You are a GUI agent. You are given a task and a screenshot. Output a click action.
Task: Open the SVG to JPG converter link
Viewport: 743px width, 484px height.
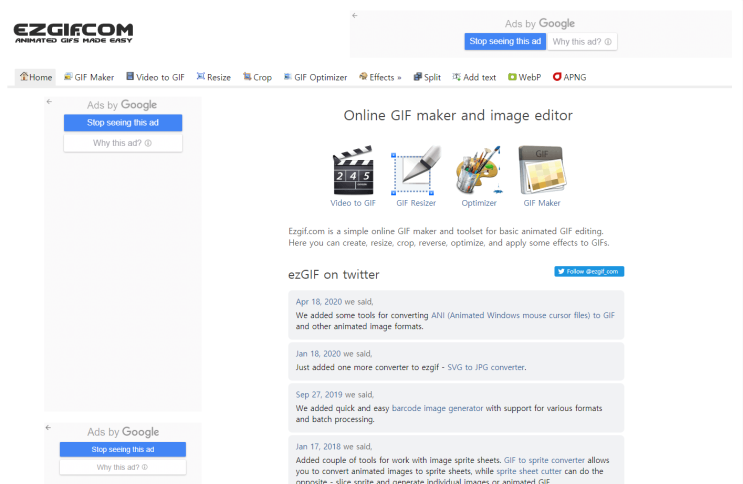[x=486, y=367]
